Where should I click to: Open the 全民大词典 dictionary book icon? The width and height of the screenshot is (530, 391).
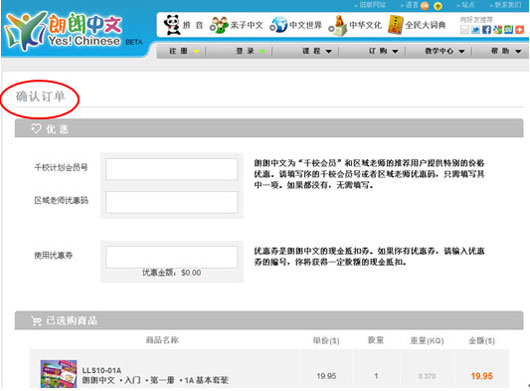pos(395,25)
